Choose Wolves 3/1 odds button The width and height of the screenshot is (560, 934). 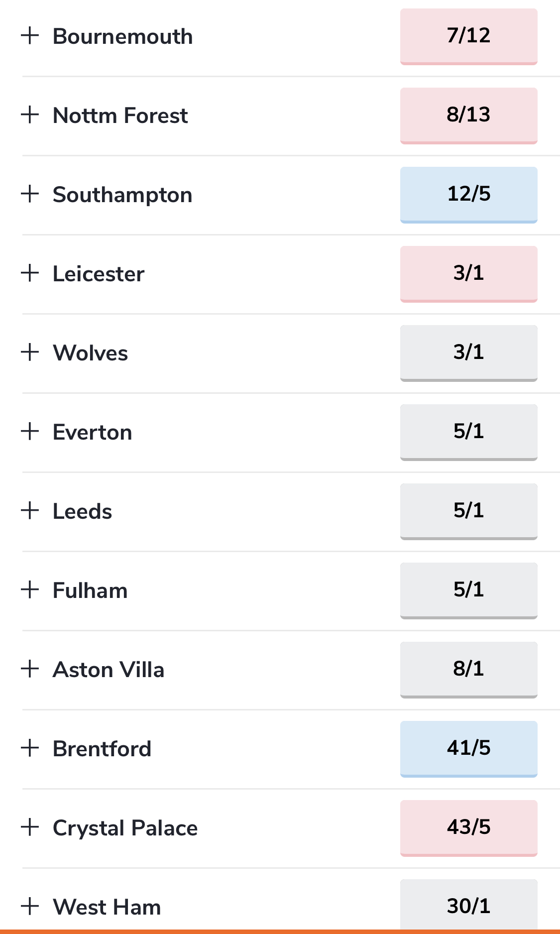tap(469, 353)
